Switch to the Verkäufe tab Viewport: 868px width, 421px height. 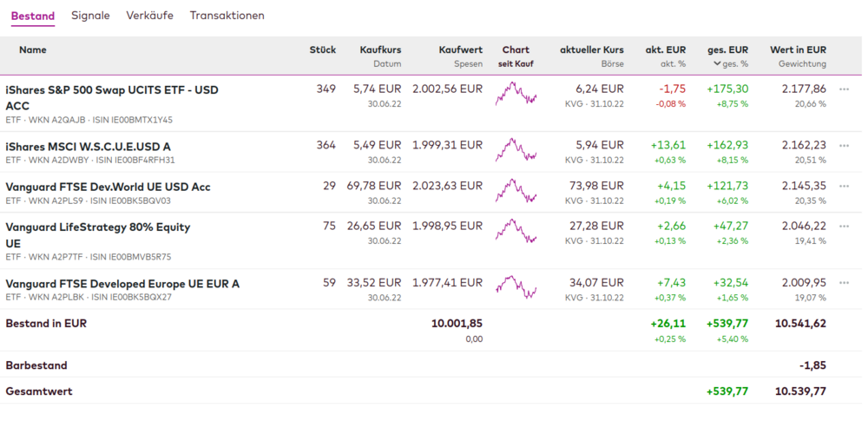click(149, 16)
